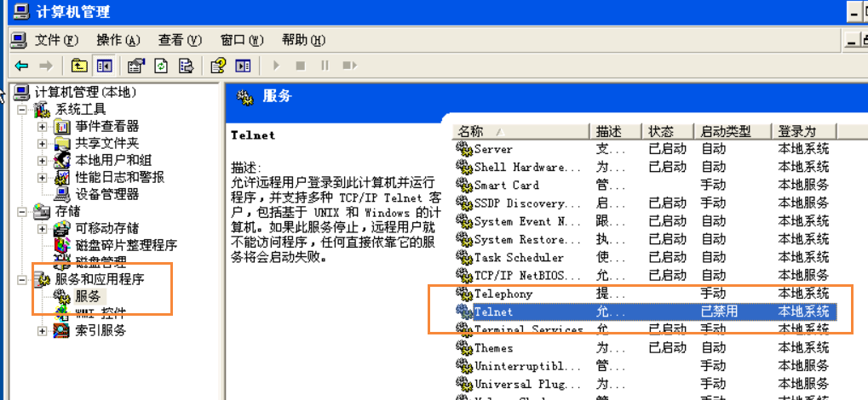
Task: Select the 设备管理器 tree item
Action: (106, 194)
